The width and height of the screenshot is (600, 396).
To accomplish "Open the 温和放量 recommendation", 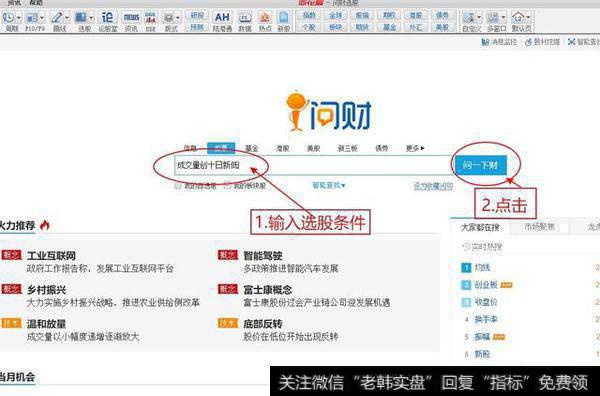I will 46,324.
